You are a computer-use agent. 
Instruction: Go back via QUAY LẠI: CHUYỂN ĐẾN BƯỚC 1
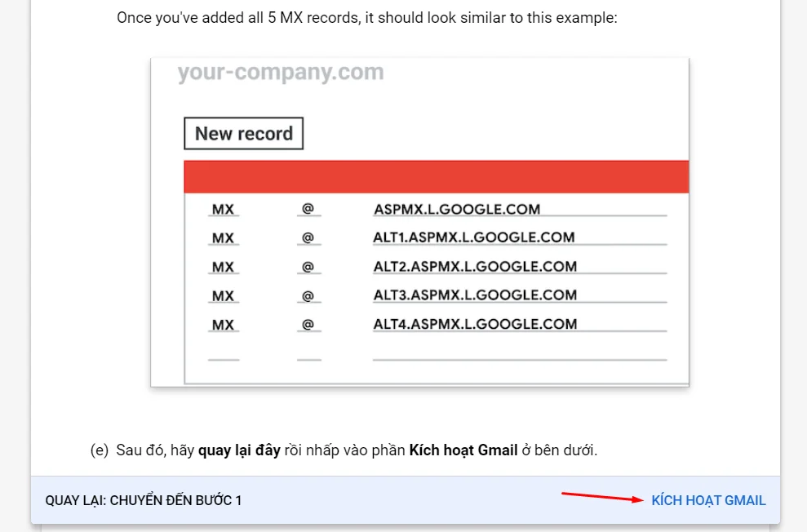[143, 500]
